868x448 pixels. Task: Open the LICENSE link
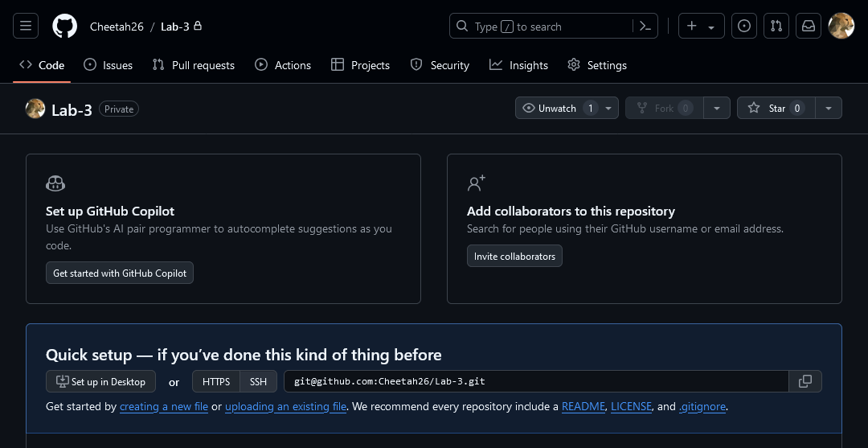(x=631, y=406)
